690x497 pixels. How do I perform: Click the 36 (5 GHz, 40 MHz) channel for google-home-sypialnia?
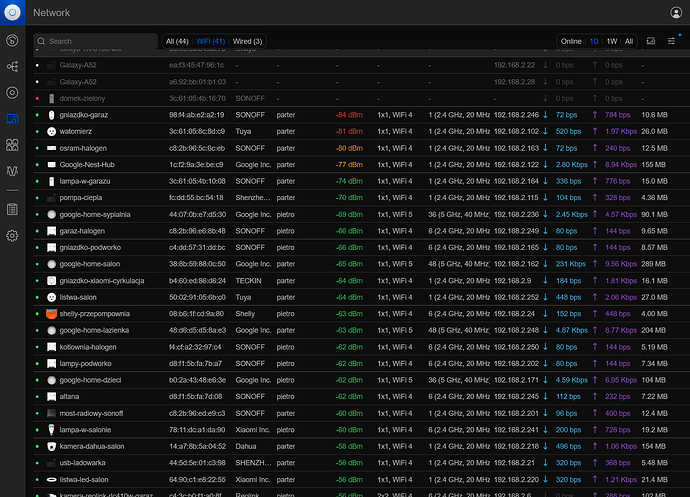pyautogui.click(x=459, y=214)
